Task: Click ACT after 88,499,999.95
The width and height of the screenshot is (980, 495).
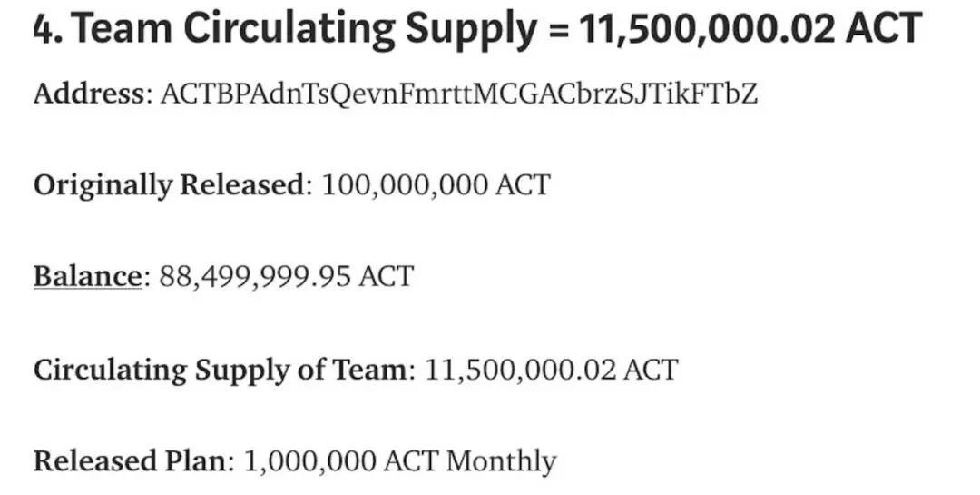Action: (387, 277)
